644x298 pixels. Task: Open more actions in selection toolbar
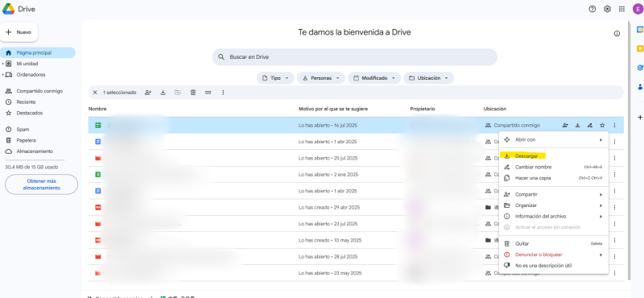[x=223, y=93]
